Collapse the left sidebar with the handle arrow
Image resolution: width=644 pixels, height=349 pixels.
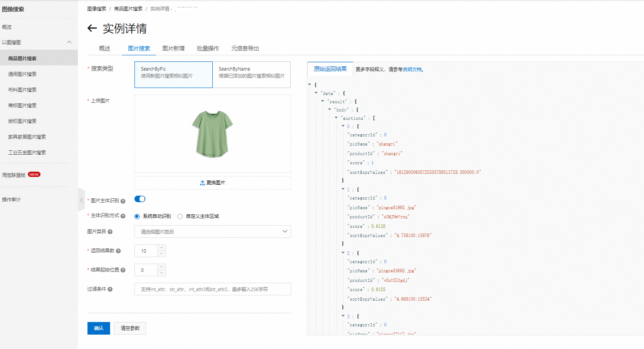coord(81,200)
